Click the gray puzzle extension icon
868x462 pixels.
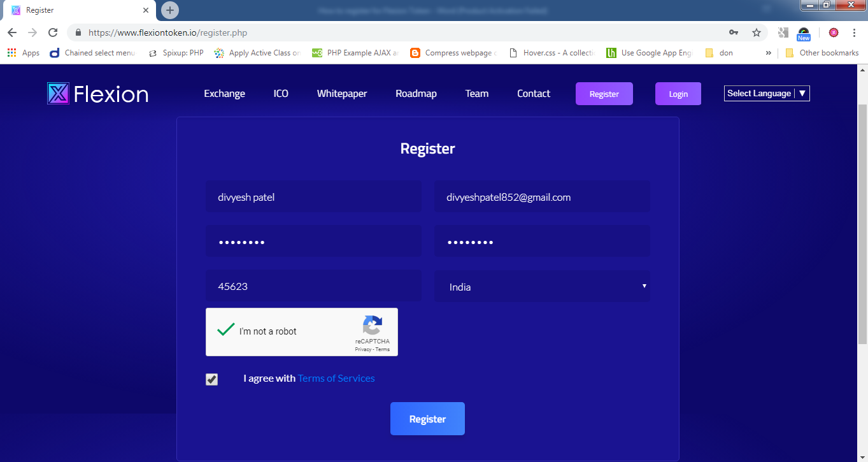pos(783,32)
